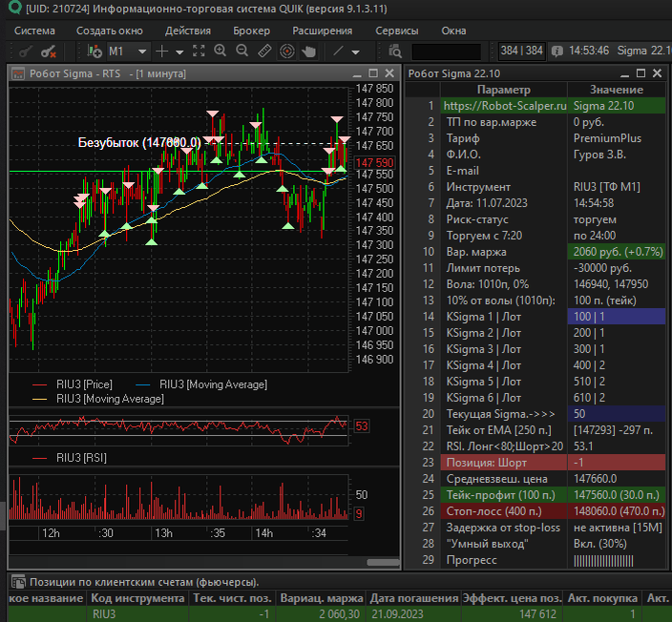Image resolution: width=672 pixels, height=622 pixels.
Task: Click the Риск-статус торгуем value
Action: pos(617,219)
